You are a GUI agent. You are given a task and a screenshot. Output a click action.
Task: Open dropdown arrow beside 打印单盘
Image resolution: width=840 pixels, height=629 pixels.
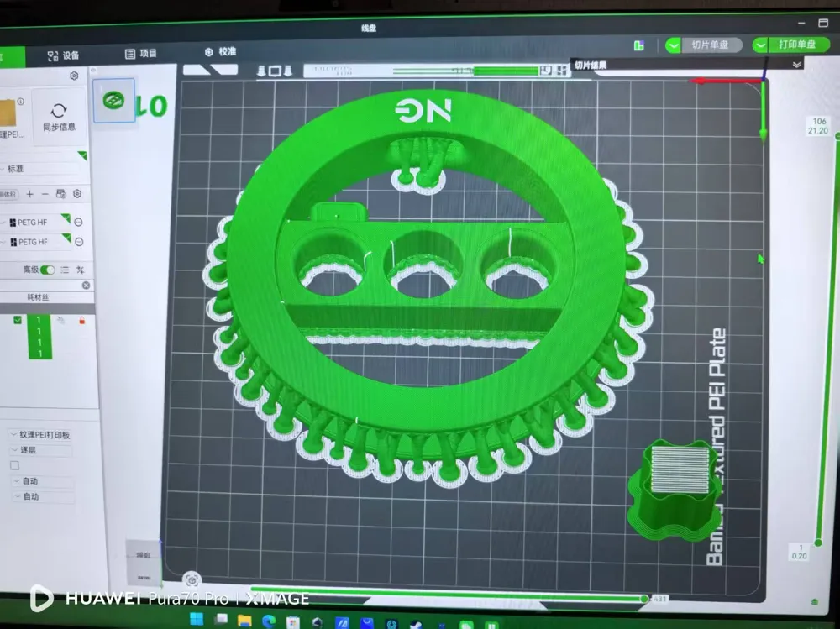point(759,45)
